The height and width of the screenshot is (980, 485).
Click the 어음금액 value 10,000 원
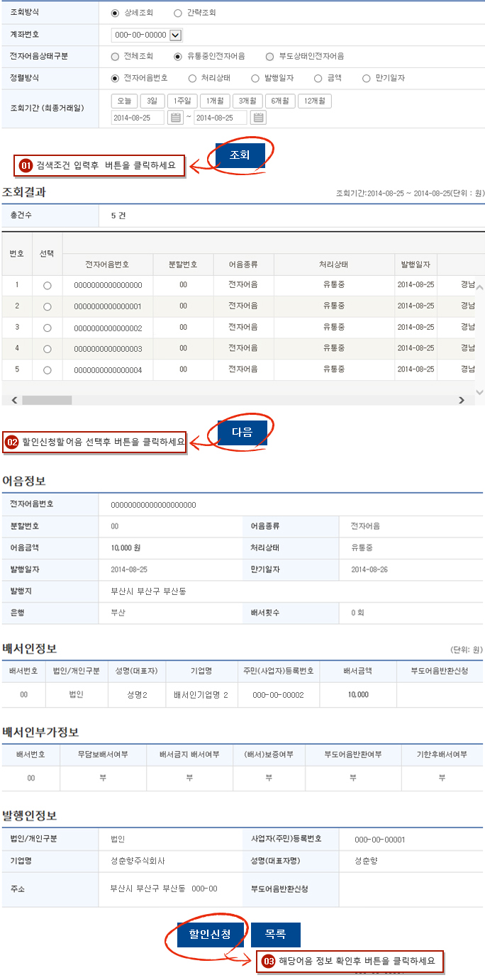(x=126, y=547)
